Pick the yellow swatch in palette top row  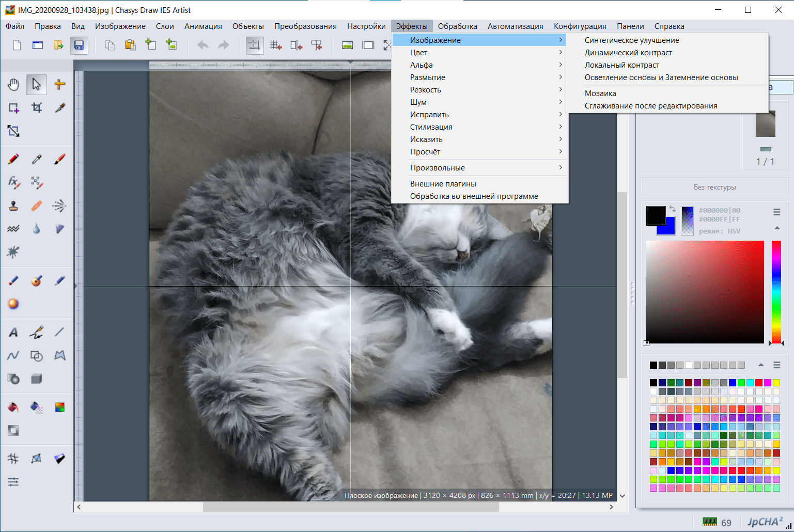point(776,383)
